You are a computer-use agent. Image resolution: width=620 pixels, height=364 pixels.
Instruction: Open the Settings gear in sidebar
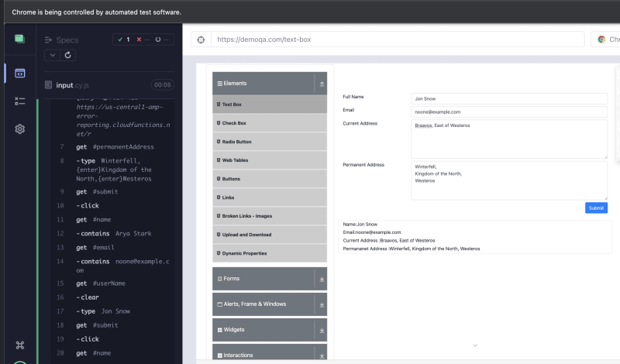(20, 129)
